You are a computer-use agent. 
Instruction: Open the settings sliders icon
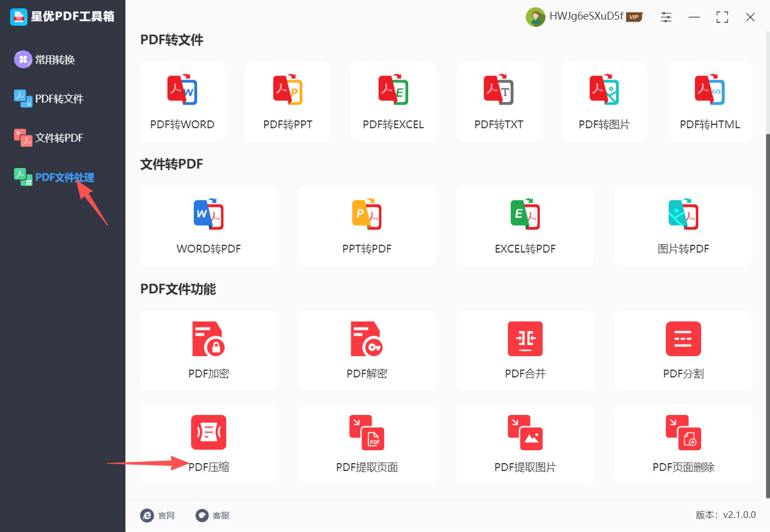(x=666, y=17)
